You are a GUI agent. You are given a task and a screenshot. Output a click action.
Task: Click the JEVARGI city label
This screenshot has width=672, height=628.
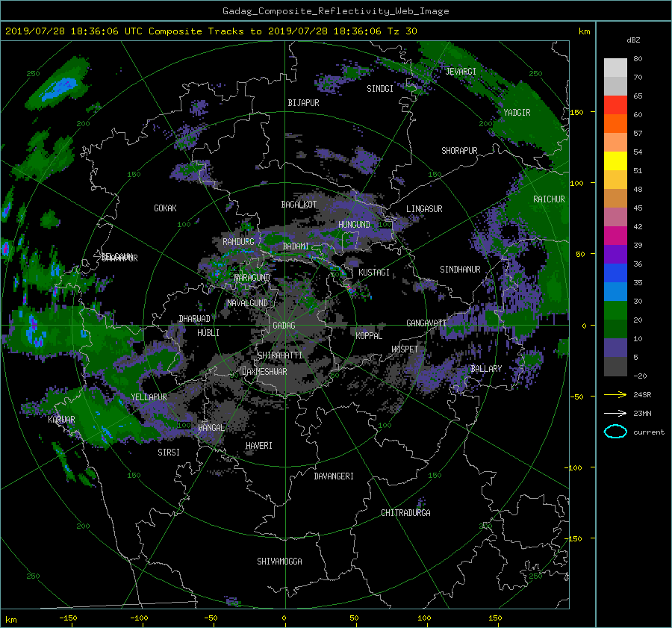pyautogui.click(x=461, y=72)
